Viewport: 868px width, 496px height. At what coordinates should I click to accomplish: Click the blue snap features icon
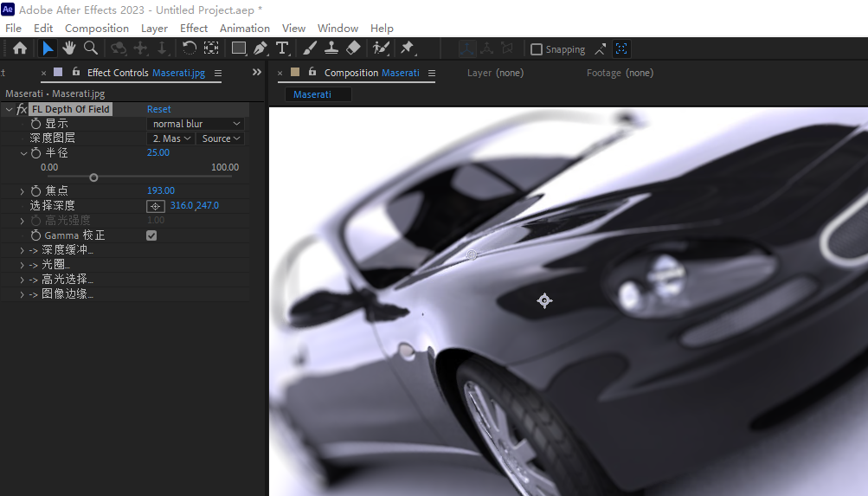click(x=621, y=49)
